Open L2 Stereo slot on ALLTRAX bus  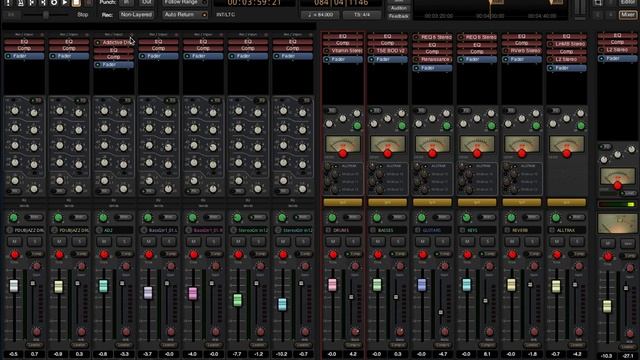click(567, 60)
